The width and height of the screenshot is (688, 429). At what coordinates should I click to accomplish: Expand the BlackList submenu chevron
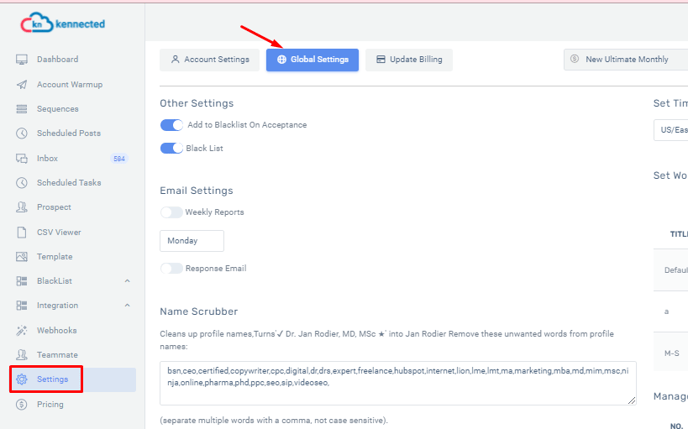click(x=127, y=281)
